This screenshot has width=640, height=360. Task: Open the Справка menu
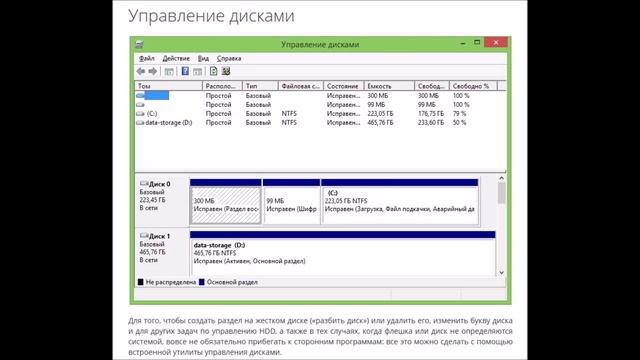[x=229, y=58]
